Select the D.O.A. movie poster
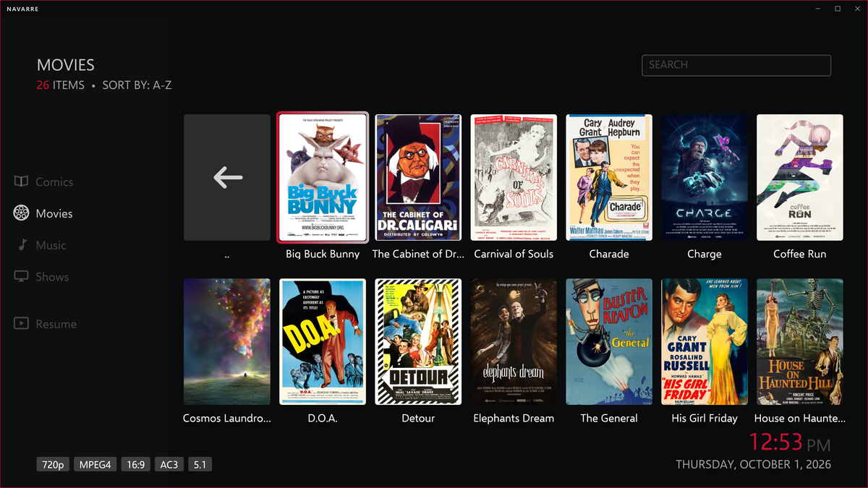 pos(323,342)
